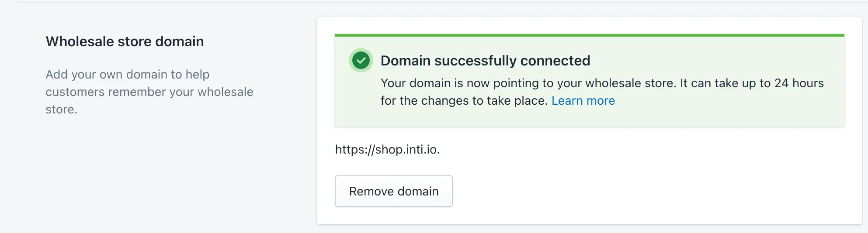868x233 pixels.
Task: Click the "24 hours" text in banner
Action: [x=799, y=83]
